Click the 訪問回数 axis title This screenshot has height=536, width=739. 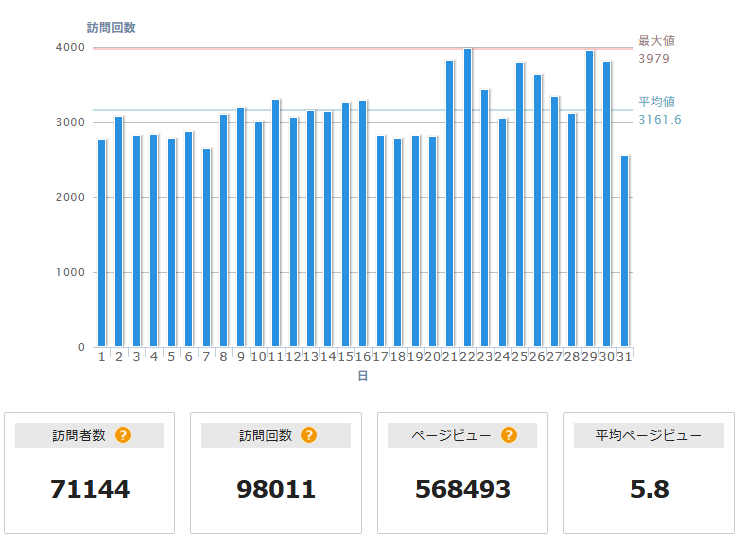point(111,28)
